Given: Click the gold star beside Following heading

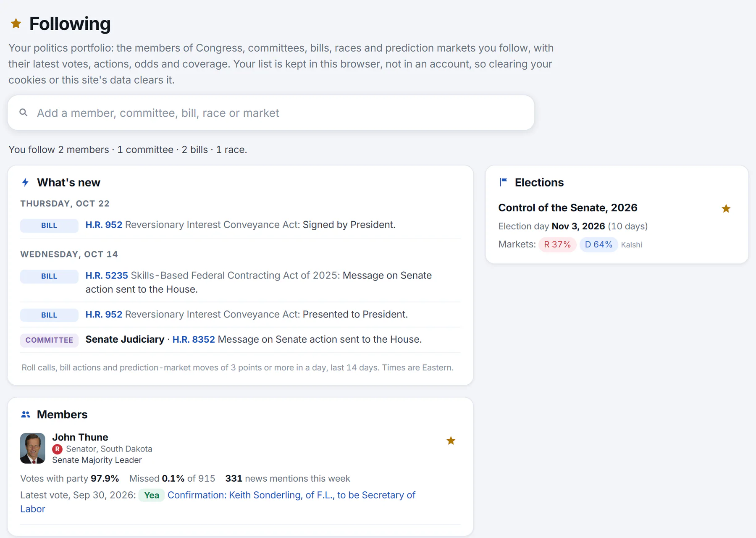Looking at the screenshot, I should tap(16, 24).
